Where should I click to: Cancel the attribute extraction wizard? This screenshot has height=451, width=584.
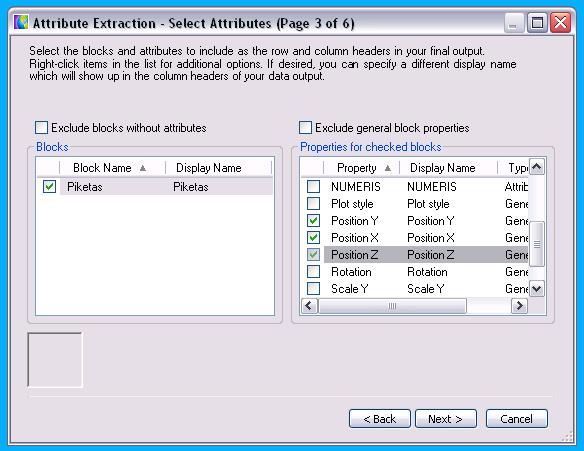click(517, 419)
